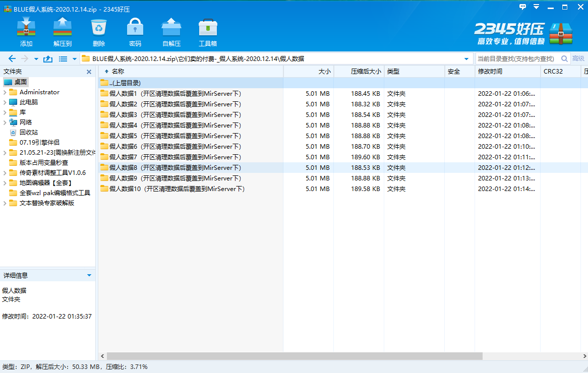Screen dimensions: 588x373
Task: Open the title bar main menu arrow
Action: [x=537, y=7]
